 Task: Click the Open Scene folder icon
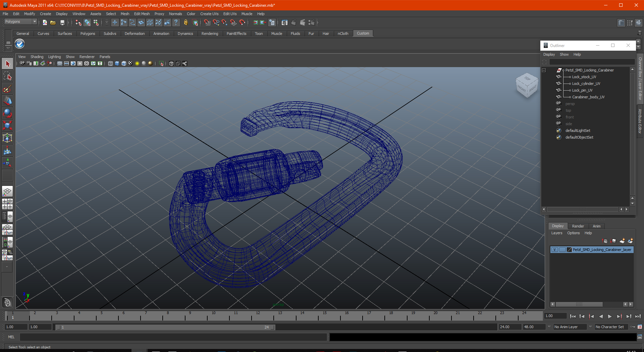53,22
